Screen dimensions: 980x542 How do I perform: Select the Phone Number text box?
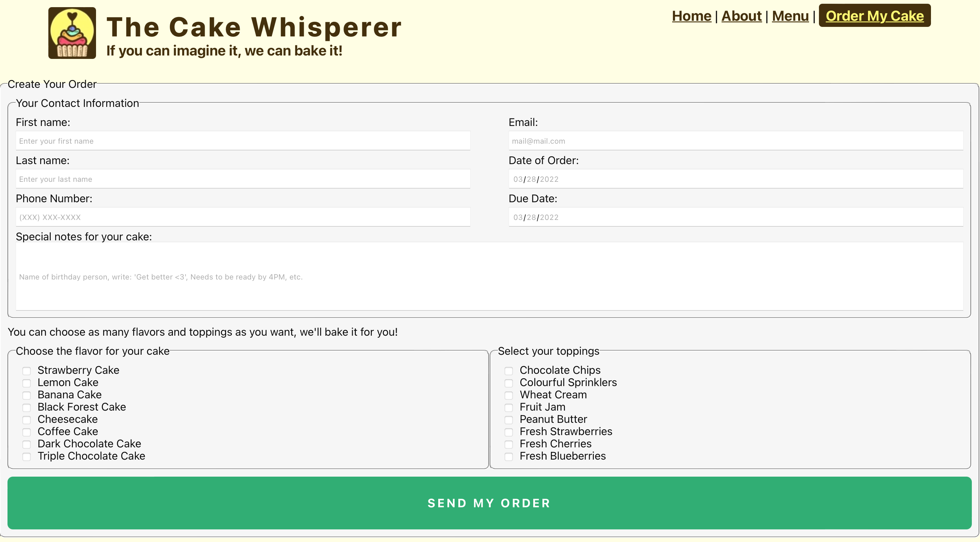point(243,217)
